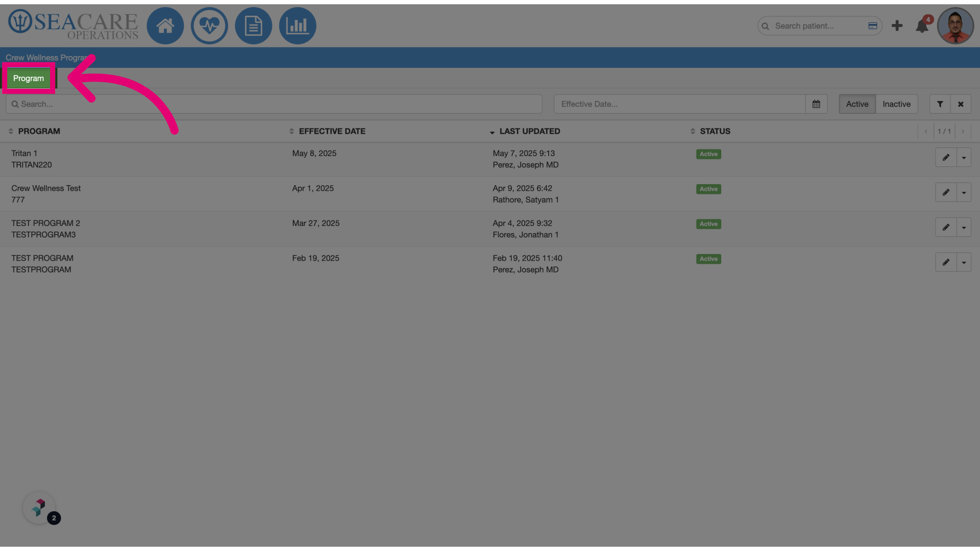The image size is (980, 551).
Task: Clear filters with the X icon
Action: pyautogui.click(x=961, y=104)
